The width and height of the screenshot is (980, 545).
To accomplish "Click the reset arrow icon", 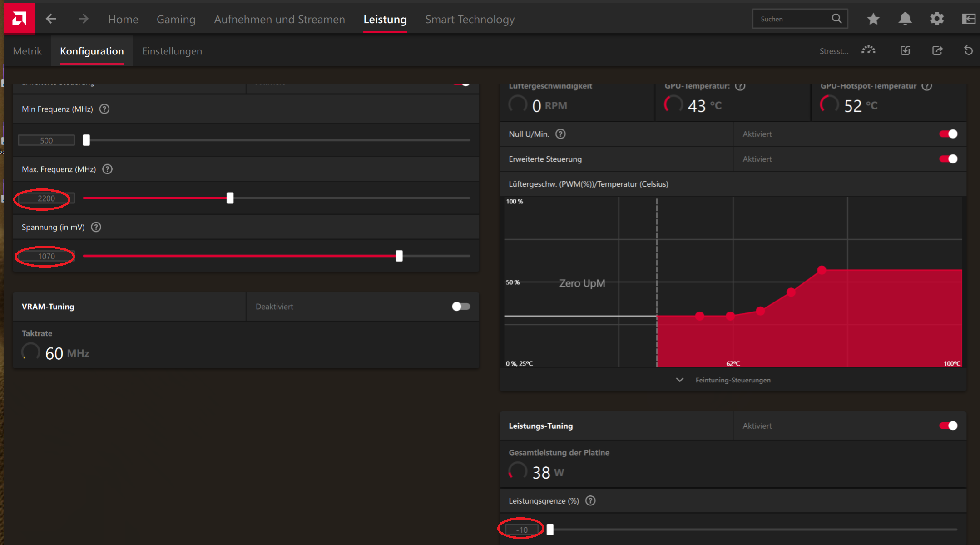I will tap(968, 50).
